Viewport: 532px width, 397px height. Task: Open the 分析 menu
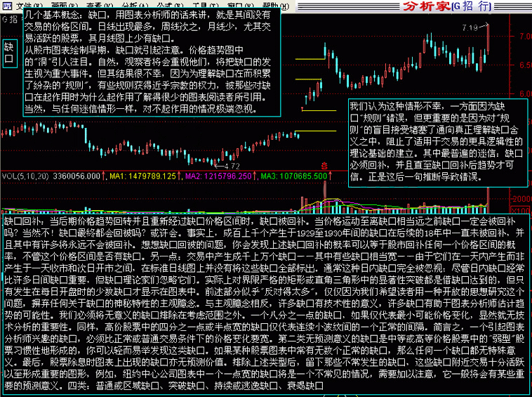coord(135,6)
